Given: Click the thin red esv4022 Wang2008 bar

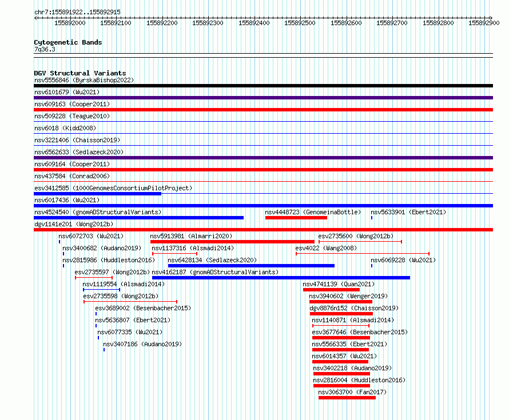Looking at the screenshot, I should [363, 254].
